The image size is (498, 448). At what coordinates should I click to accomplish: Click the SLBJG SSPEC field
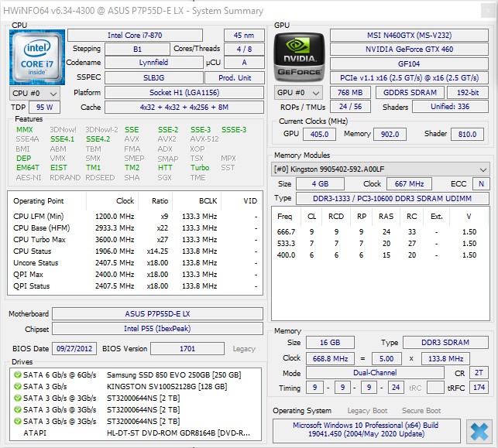[153, 77]
